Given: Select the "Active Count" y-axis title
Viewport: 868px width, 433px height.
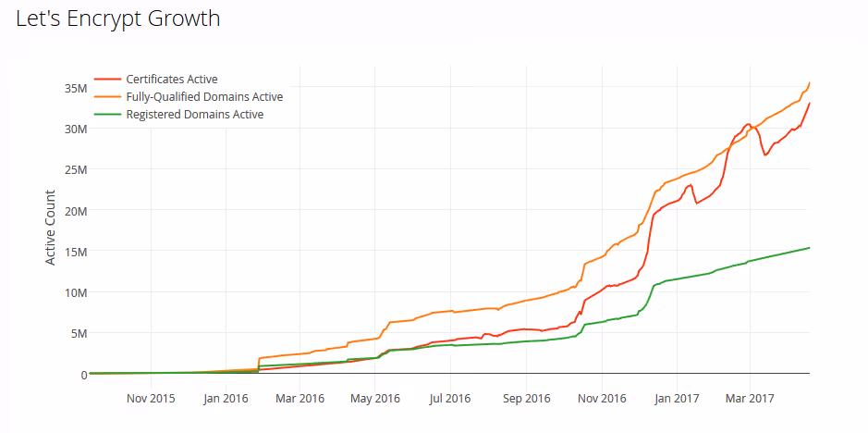Looking at the screenshot, I should (x=51, y=228).
